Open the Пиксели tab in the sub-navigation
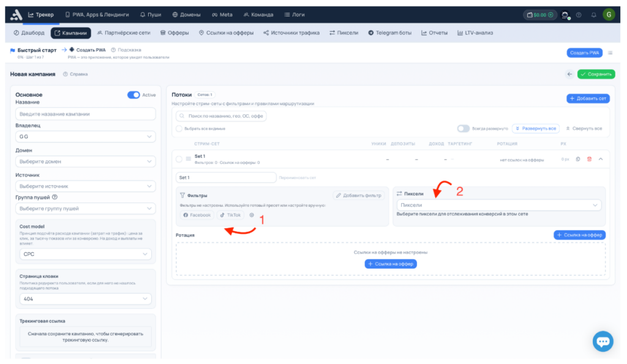This screenshot has height=364, width=627. point(344,33)
